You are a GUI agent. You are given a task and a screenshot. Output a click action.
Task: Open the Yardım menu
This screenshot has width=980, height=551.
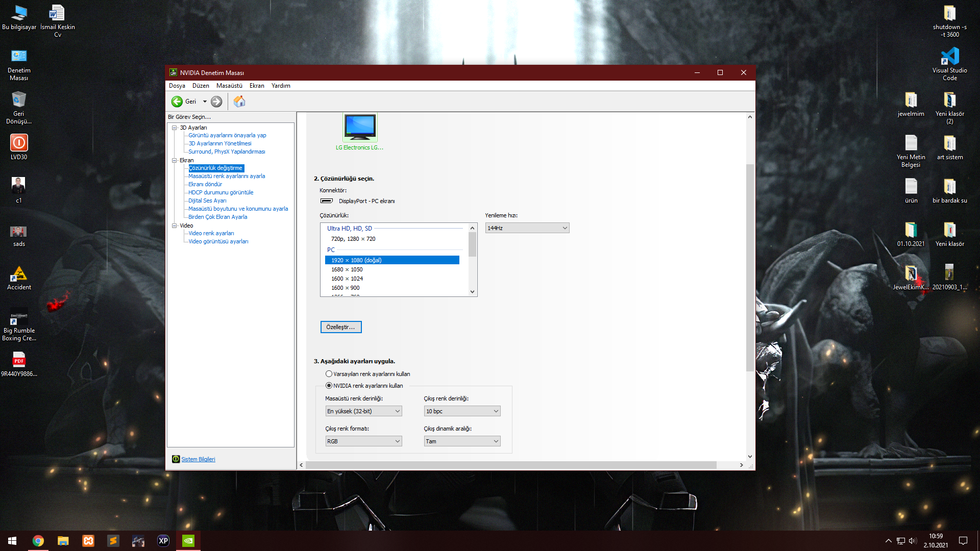point(281,86)
